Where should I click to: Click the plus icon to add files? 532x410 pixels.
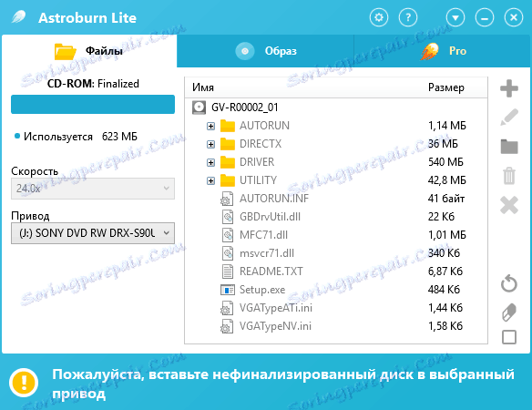coord(509,88)
